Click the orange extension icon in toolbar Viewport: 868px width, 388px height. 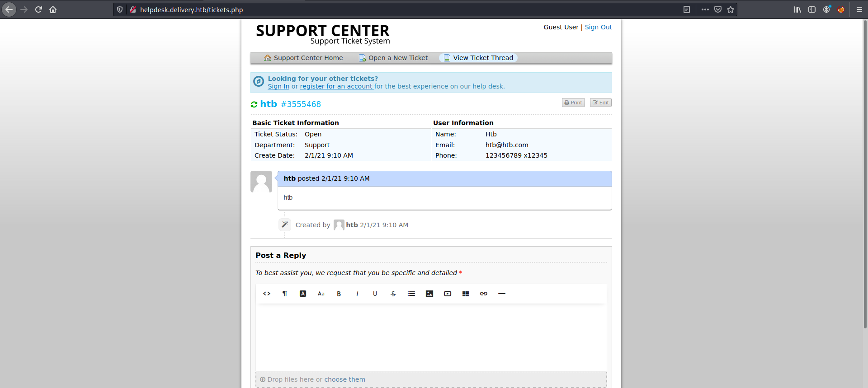841,9
